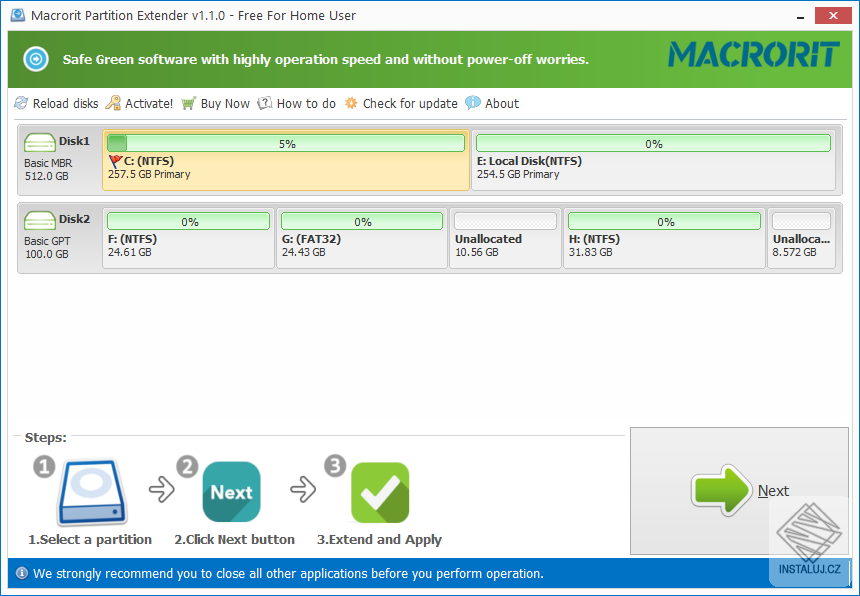Select the E: Local Disk(NTFS) partition
Viewport: 860px width, 596px height.
coord(653,160)
